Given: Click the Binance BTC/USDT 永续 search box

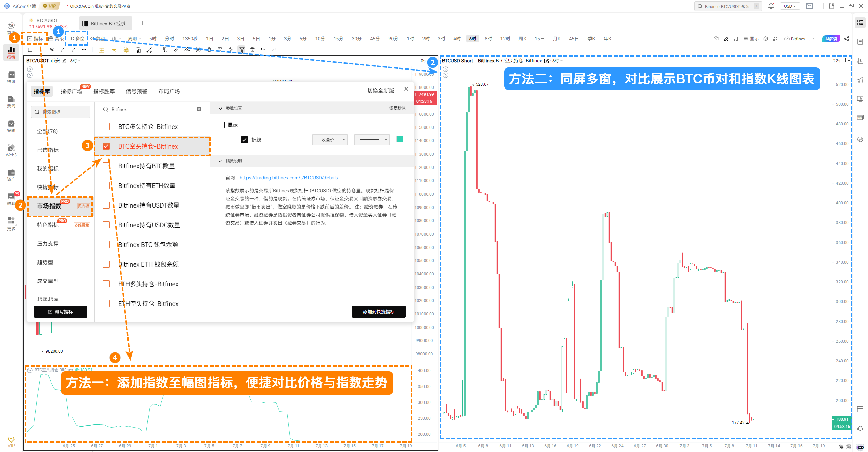Looking at the screenshot, I should pyautogui.click(x=728, y=6).
